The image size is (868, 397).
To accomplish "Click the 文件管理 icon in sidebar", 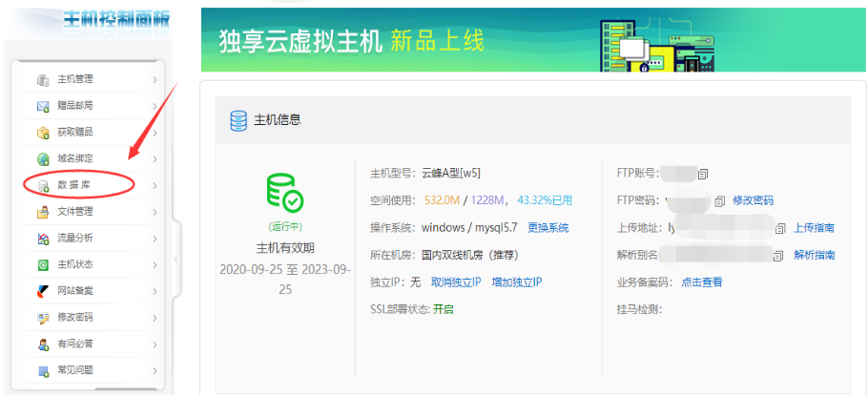I will (x=43, y=212).
